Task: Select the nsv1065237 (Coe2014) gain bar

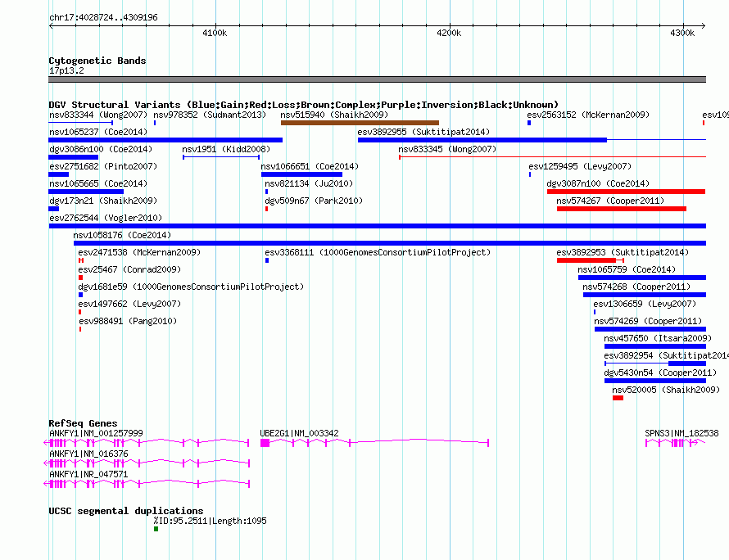Action: click(x=165, y=140)
